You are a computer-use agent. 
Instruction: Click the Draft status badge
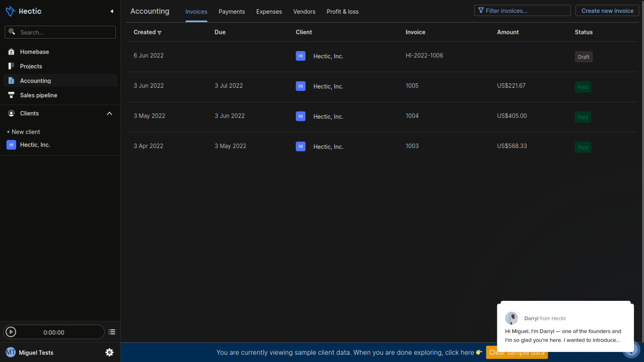tap(584, 57)
